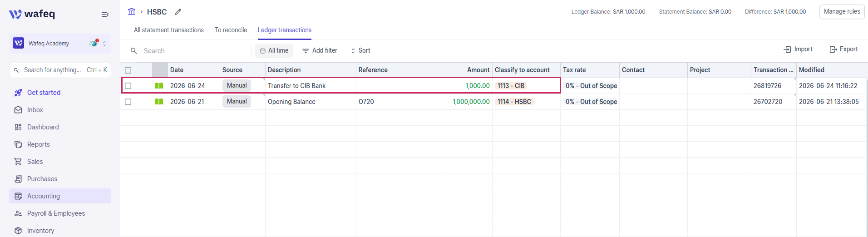Click the Amount column header
Image resolution: width=868 pixels, height=237 pixels.
pos(469,70)
